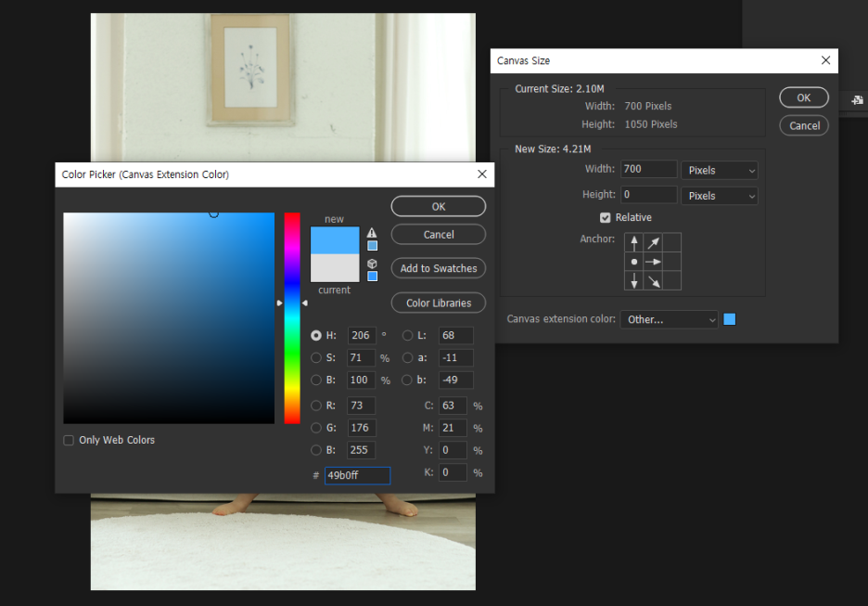This screenshot has height=606, width=868.
Task: Click the G value field showing 176
Action: tap(362, 428)
